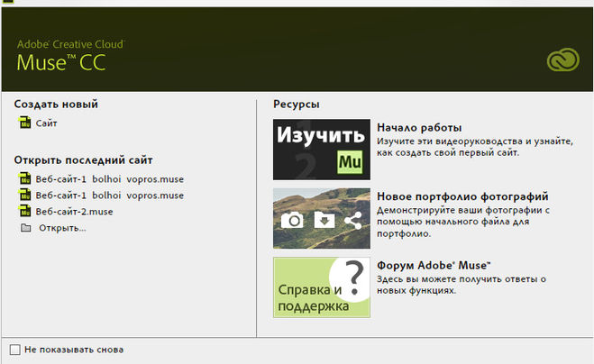Screen dimensions: 594x364
Task: Click the Ресурсы heading
Action: pos(297,105)
